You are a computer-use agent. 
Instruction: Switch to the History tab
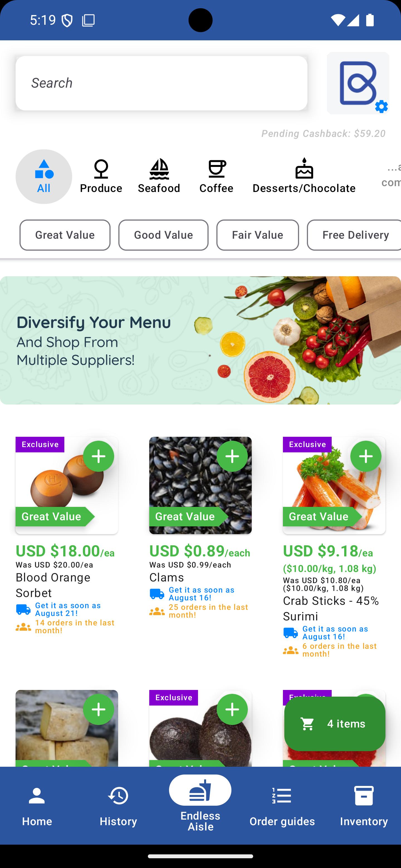coord(118,806)
